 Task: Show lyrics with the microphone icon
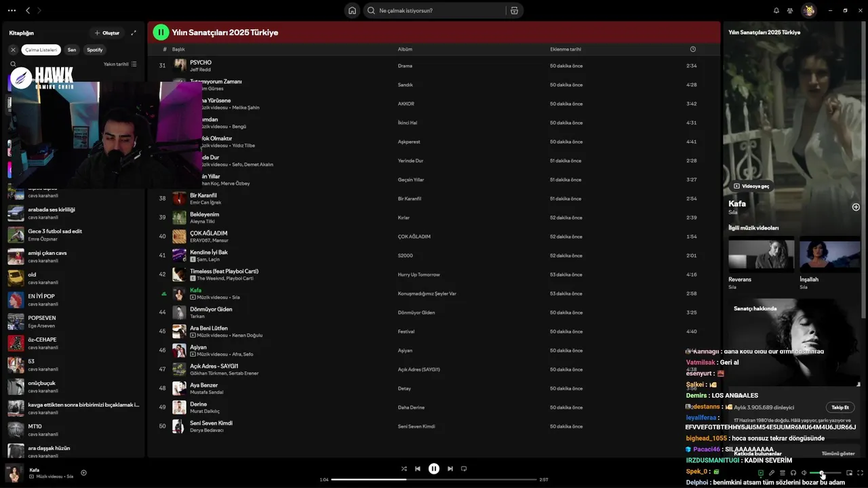[x=772, y=472]
